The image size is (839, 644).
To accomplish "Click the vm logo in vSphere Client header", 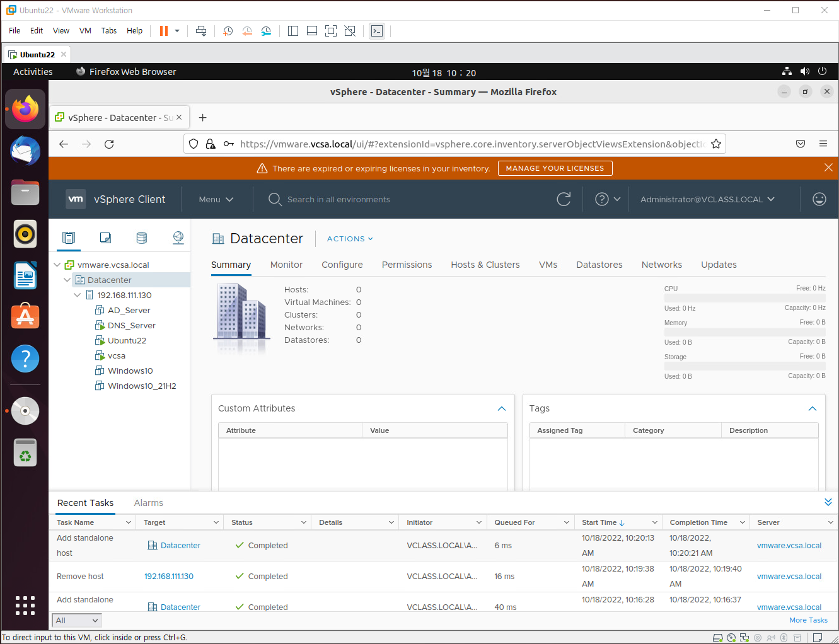I will coord(76,199).
